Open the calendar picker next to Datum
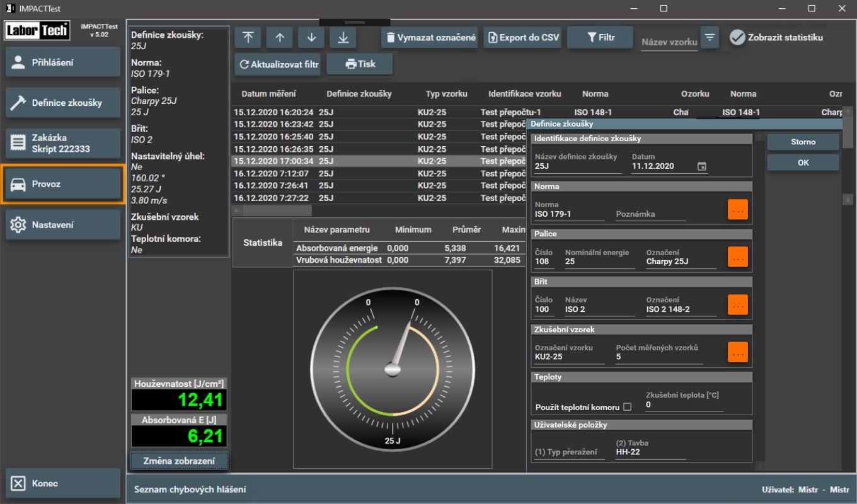This screenshot has width=857, height=504. tap(702, 166)
